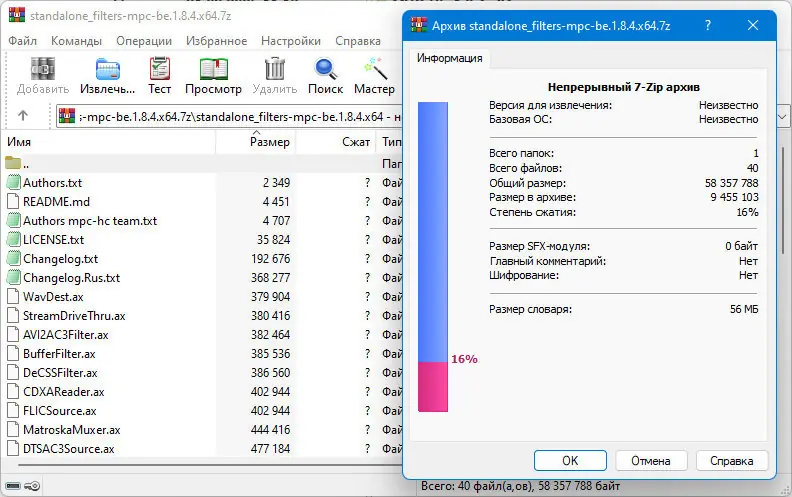This screenshot has height=497, width=792.
Task: Open the Команды menu
Action: point(76,41)
